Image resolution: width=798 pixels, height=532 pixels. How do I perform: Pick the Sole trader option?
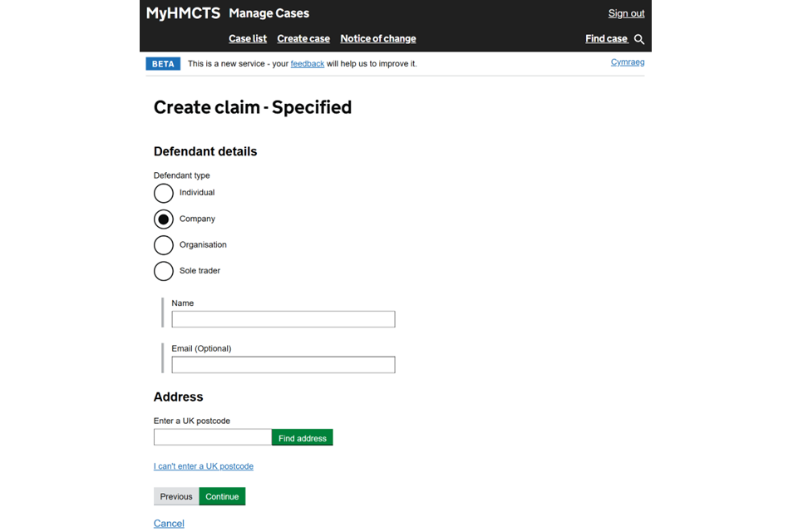(164, 271)
